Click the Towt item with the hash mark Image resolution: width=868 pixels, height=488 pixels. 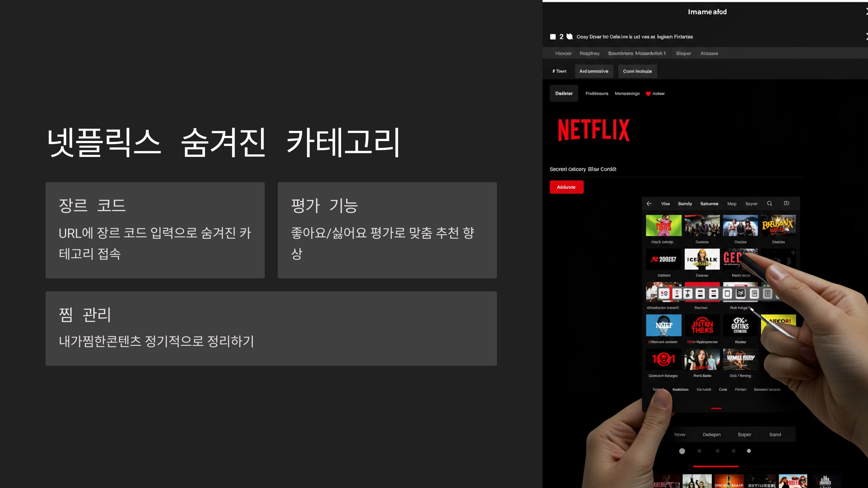[559, 71]
